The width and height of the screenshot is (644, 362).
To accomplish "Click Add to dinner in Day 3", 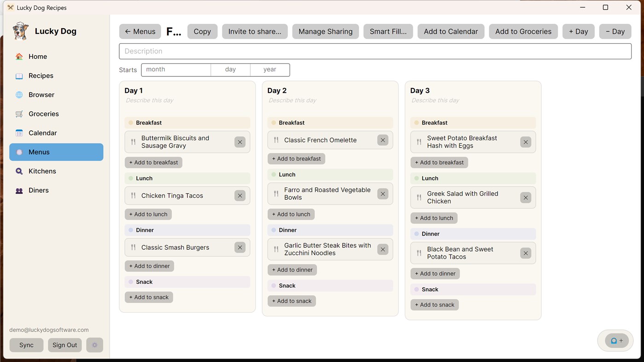I will (435, 274).
